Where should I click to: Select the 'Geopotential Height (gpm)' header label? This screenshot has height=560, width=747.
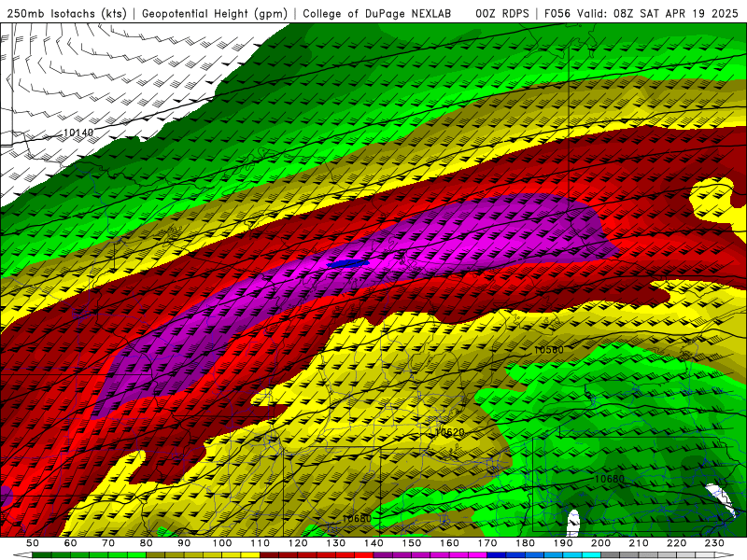pyautogui.click(x=215, y=13)
